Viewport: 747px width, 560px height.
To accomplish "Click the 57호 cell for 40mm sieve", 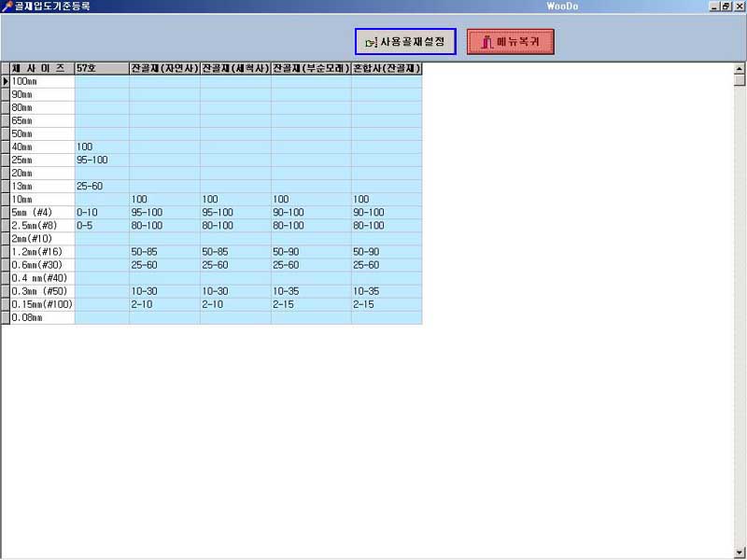I will pos(102,147).
